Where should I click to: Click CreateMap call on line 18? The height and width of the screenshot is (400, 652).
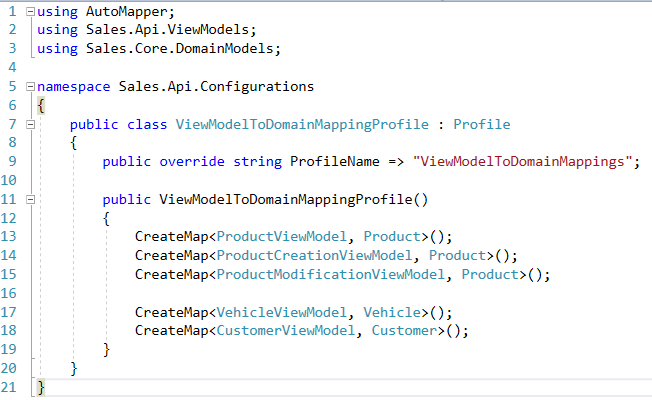(171, 331)
